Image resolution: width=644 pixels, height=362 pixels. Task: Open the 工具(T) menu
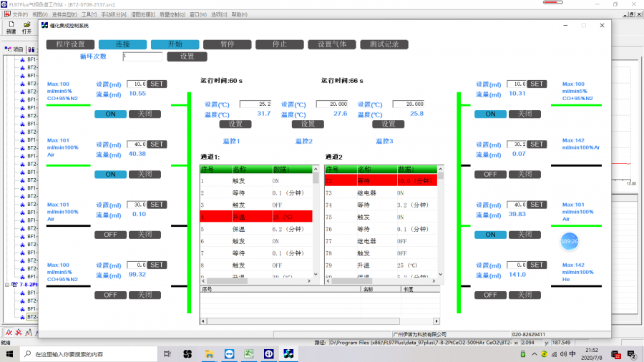(89, 14)
